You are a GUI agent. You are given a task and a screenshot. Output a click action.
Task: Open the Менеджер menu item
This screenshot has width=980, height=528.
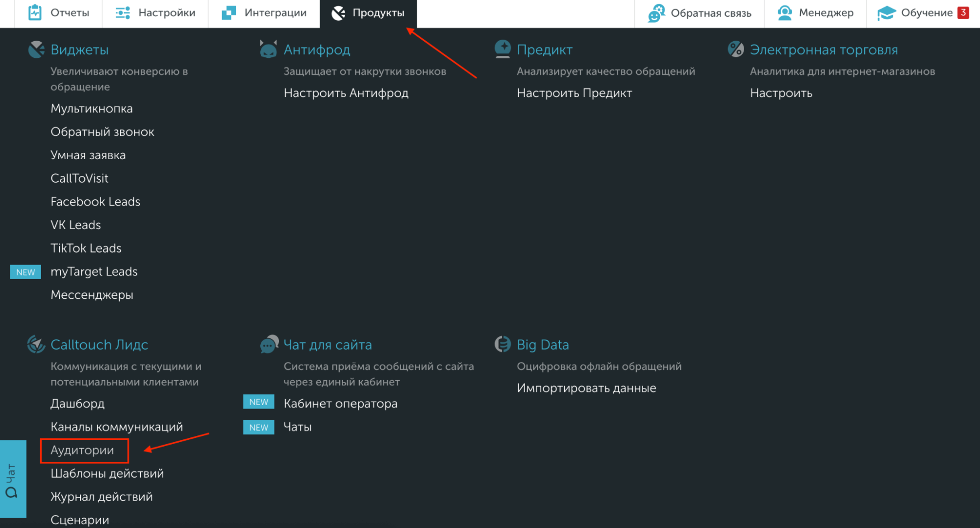click(815, 13)
